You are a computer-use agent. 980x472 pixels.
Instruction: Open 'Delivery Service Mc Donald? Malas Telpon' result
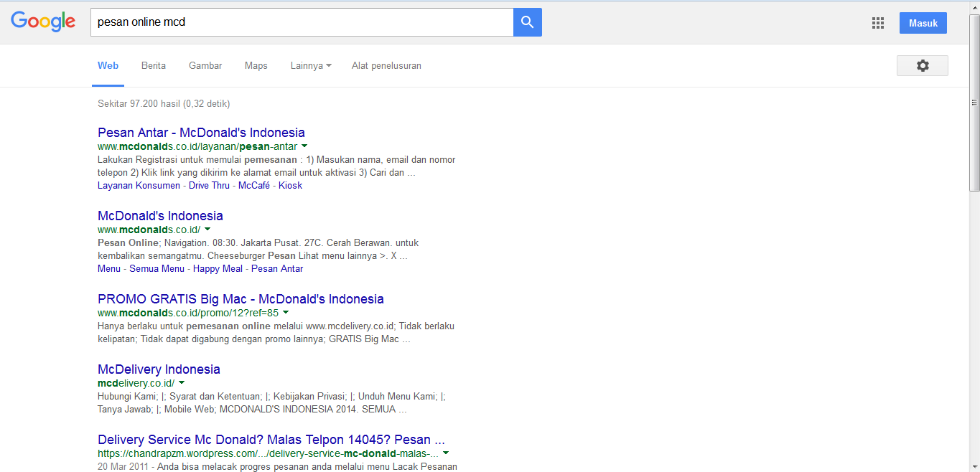[271, 440]
